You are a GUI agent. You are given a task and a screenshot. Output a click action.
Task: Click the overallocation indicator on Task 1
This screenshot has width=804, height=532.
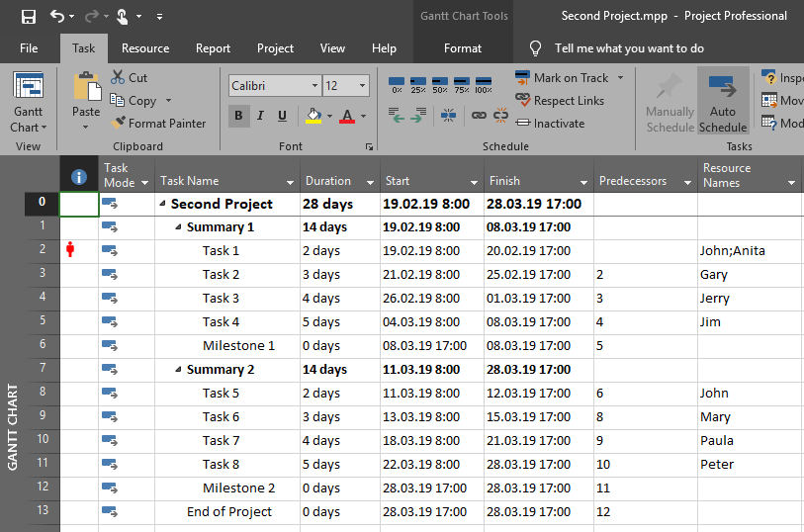tap(69, 250)
